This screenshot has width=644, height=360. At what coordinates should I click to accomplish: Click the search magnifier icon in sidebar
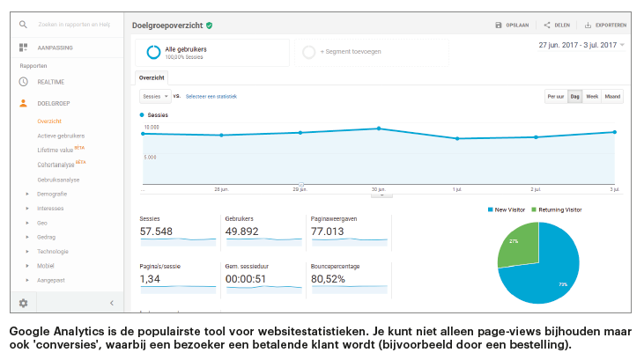[x=24, y=25]
